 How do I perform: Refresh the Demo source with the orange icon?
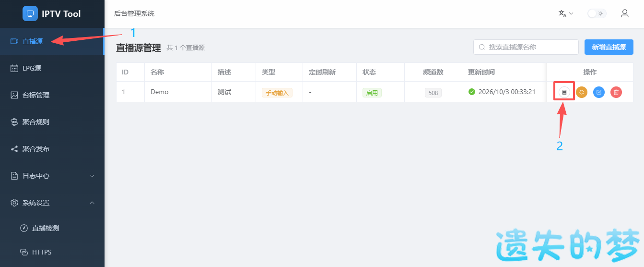click(x=582, y=92)
